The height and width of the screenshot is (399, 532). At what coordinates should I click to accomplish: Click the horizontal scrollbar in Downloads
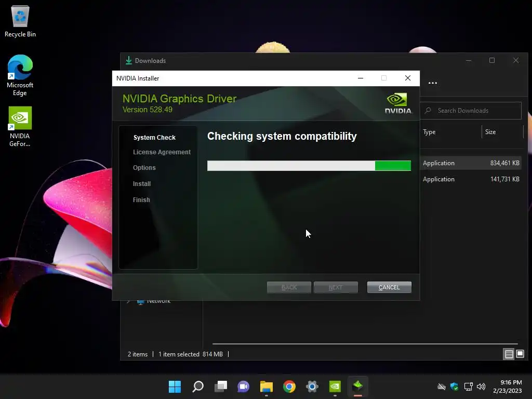point(365,344)
